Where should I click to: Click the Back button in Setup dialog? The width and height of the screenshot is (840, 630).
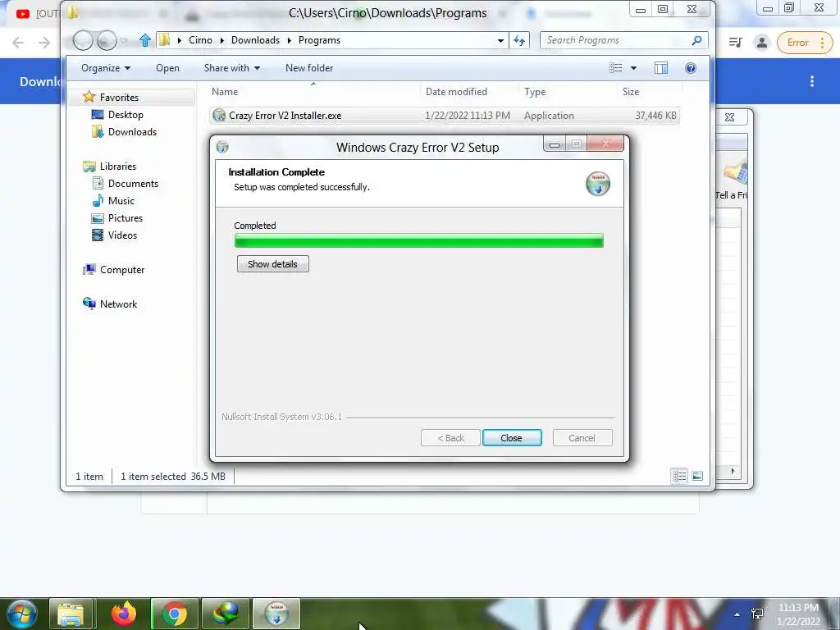[x=450, y=438]
